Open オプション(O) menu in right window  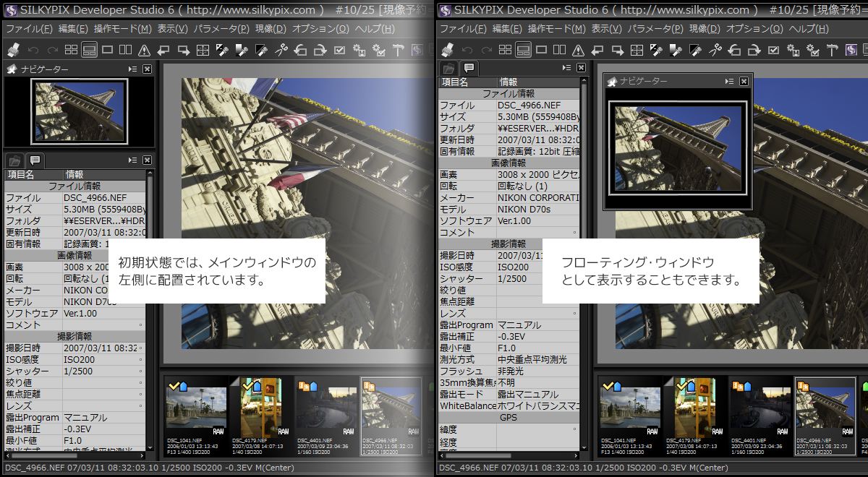click(x=754, y=29)
